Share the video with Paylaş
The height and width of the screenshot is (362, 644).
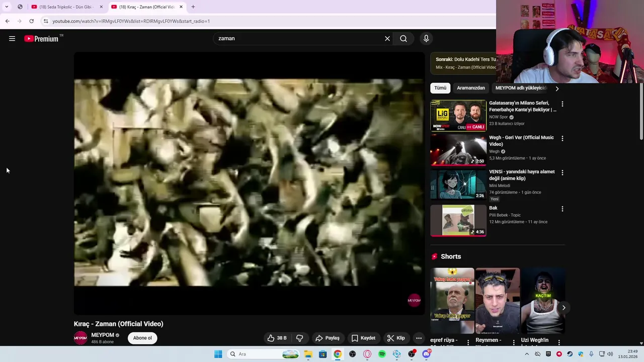[x=328, y=338]
